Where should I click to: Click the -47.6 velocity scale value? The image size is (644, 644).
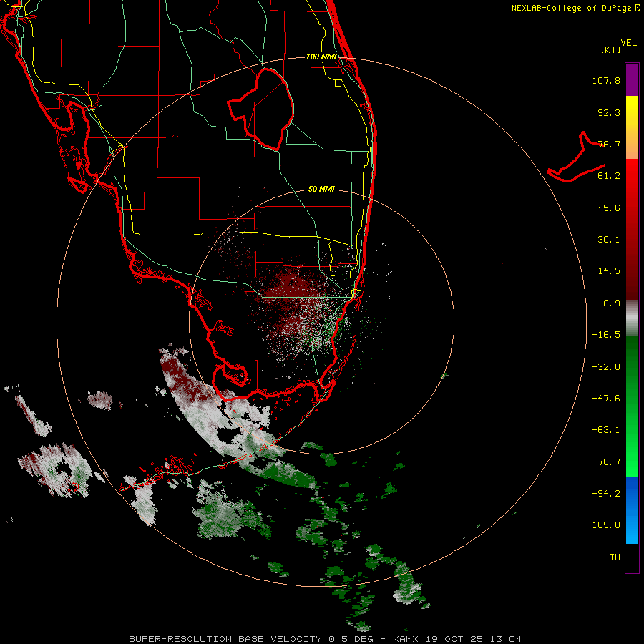click(x=606, y=399)
